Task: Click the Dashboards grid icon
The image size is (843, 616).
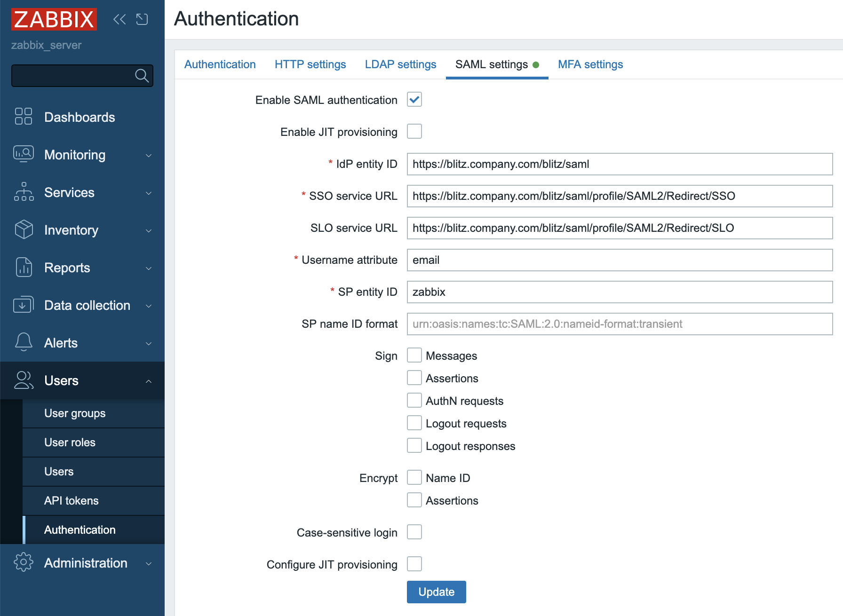Action: [x=24, y=117]
